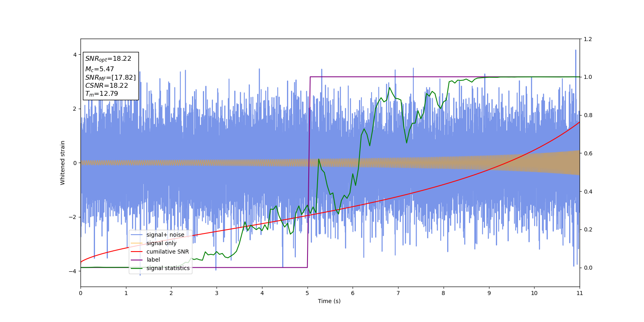Click x-axis tick label 8
This screenshot has height=322, width=644.
tap(444, 293)
